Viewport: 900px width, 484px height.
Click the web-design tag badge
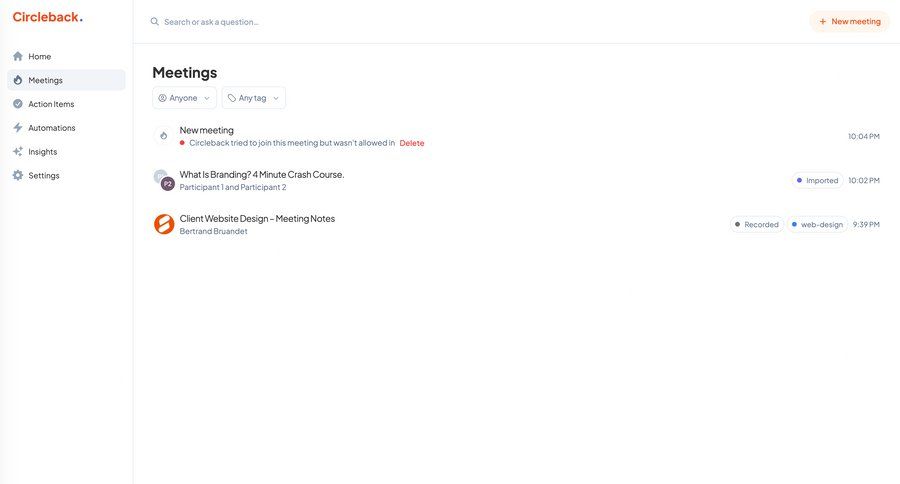pos(817,224)
